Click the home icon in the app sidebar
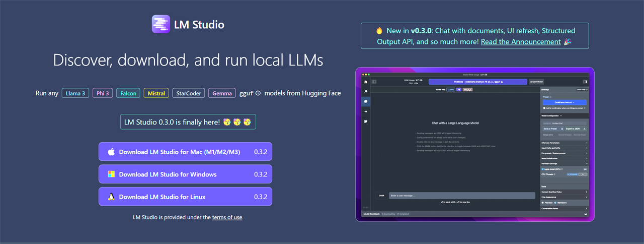 tap(366, 81)
